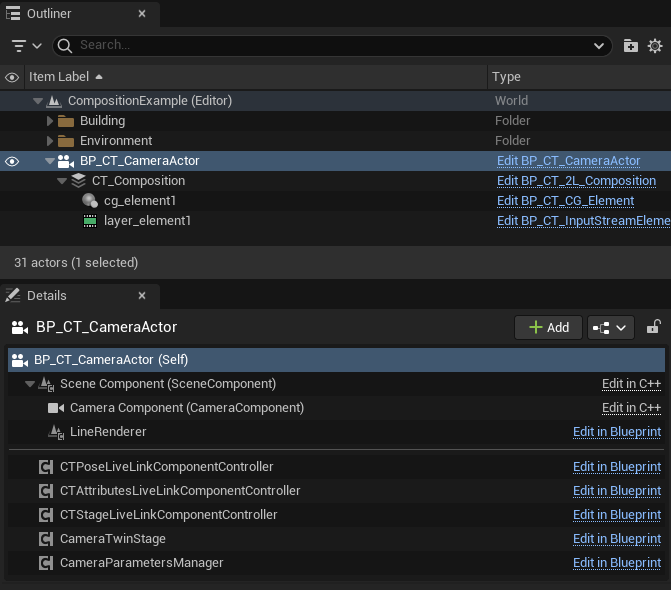The width and height of the screenshot is (671, 590).
Task: Toggle the visibility column header eye
Action: [x=12, y=77]
